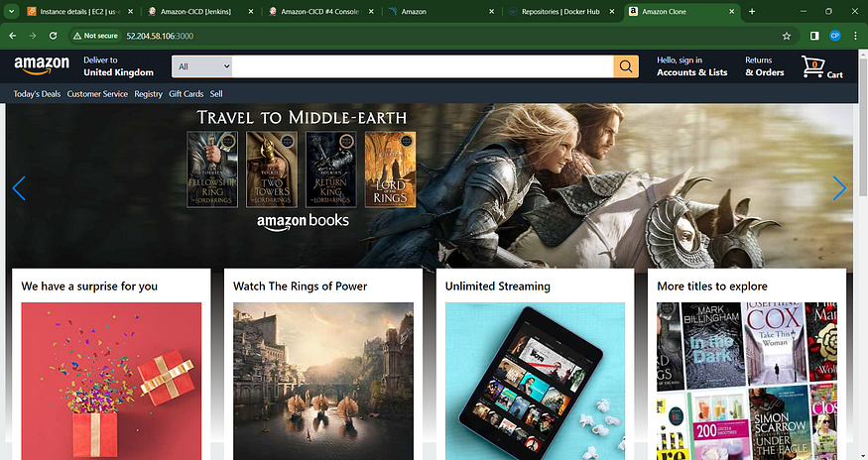Close the Amazon-CICD Jenkins tab
The image size is (868, 460).
251,11
